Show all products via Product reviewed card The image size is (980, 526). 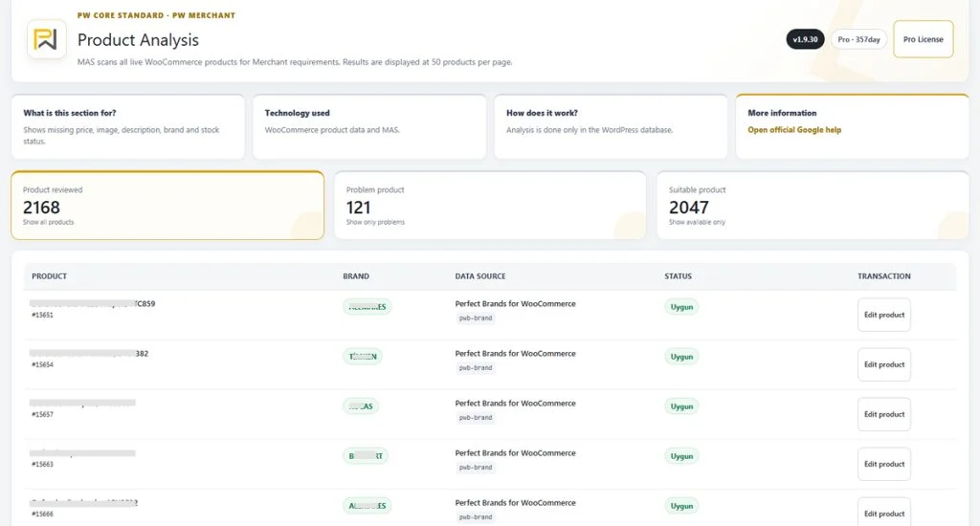tap(167, 206)
